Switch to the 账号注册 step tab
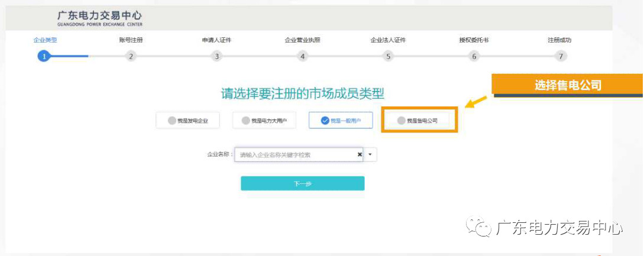The height and width of the screenshot is (256, 644). click(131, 40)
